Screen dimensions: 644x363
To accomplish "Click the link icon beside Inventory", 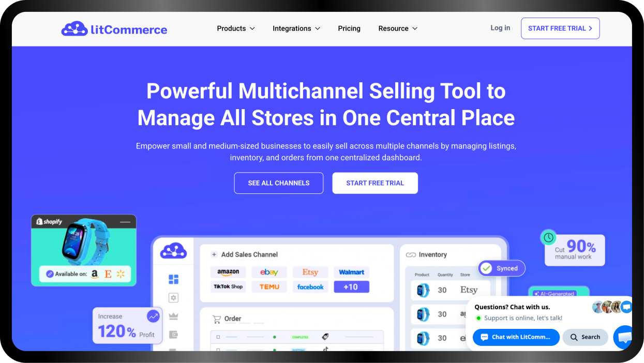I will [411, 255].
